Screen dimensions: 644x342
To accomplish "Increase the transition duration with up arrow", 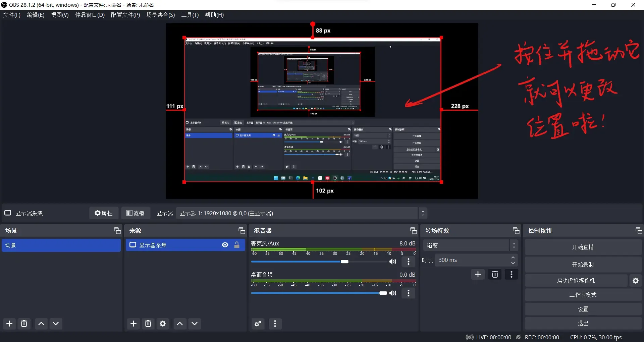I will pyautogui.click(x=513, y=258).
